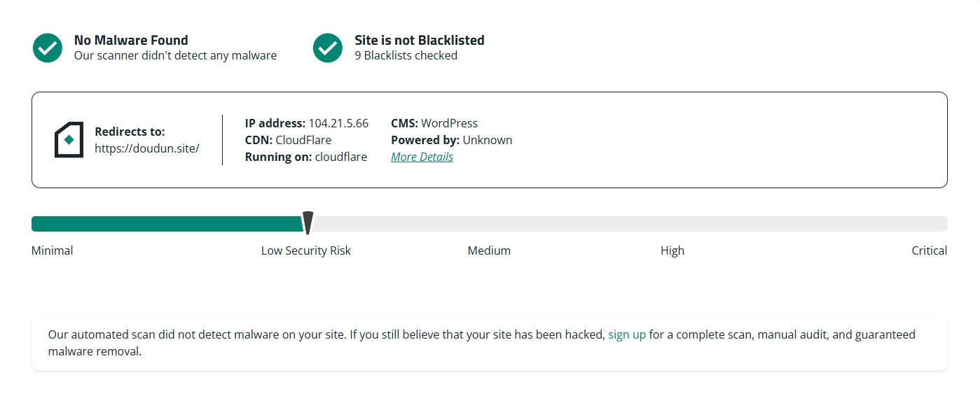Click the Powered by Unknown entry
The height and width of the screenshot is (410, 980).
pyautogui.click(x=452, y=140)
